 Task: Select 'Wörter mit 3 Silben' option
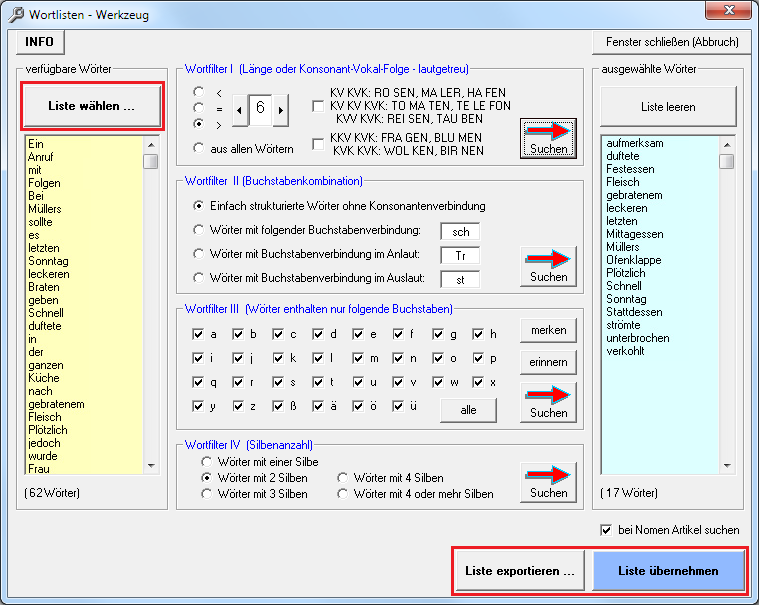pos(208,494)
